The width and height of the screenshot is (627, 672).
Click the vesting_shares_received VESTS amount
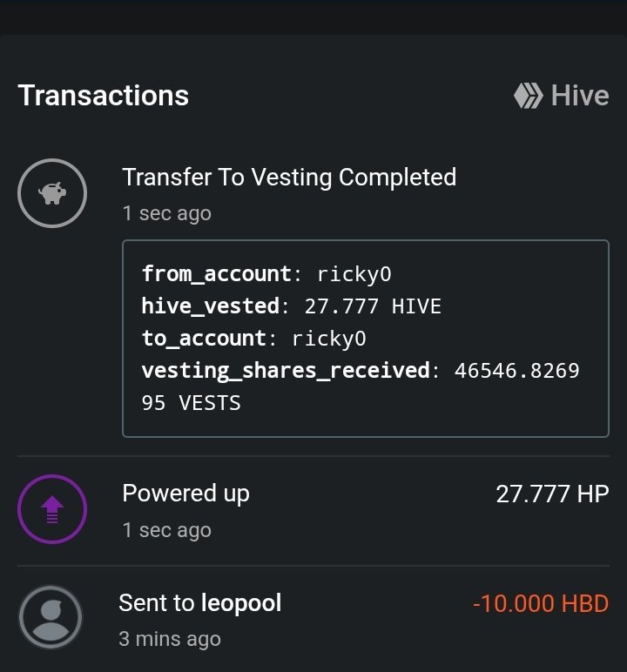(361, 386)
